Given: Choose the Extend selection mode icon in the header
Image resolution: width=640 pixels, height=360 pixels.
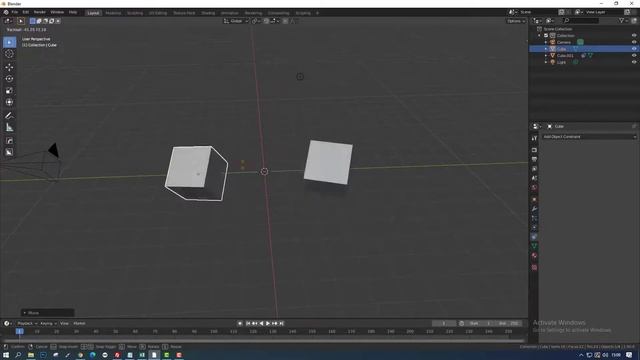Looking at the screenshot, I should tap(39, 21).
